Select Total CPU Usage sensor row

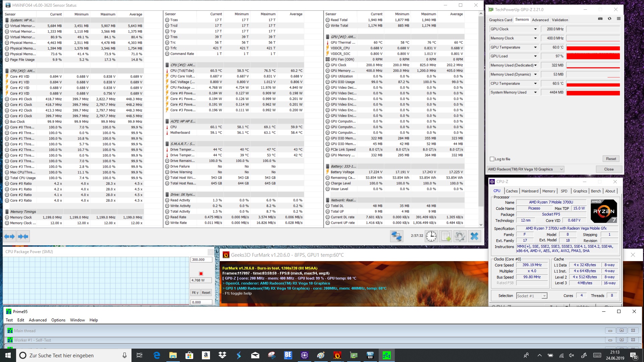tap(74, 178)
